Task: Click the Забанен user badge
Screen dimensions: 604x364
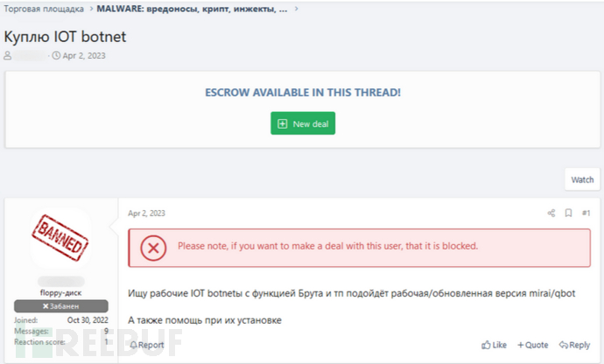Action: point(61,306)
